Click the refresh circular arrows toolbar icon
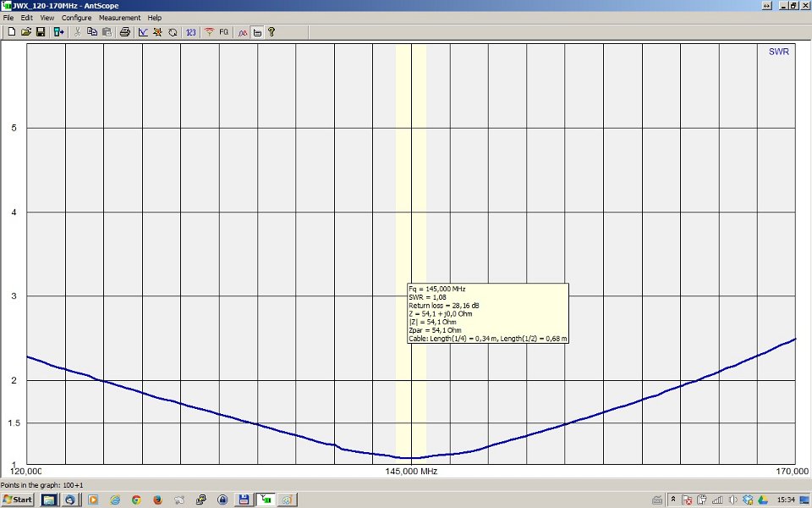The width and height of the screenshot is (812, 508). (172, 32)
